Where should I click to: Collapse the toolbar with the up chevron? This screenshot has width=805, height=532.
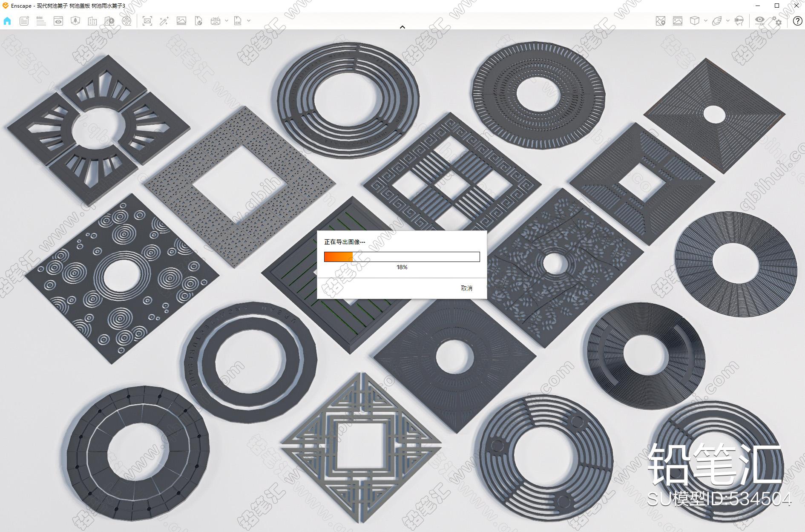(x=402, y=27)
